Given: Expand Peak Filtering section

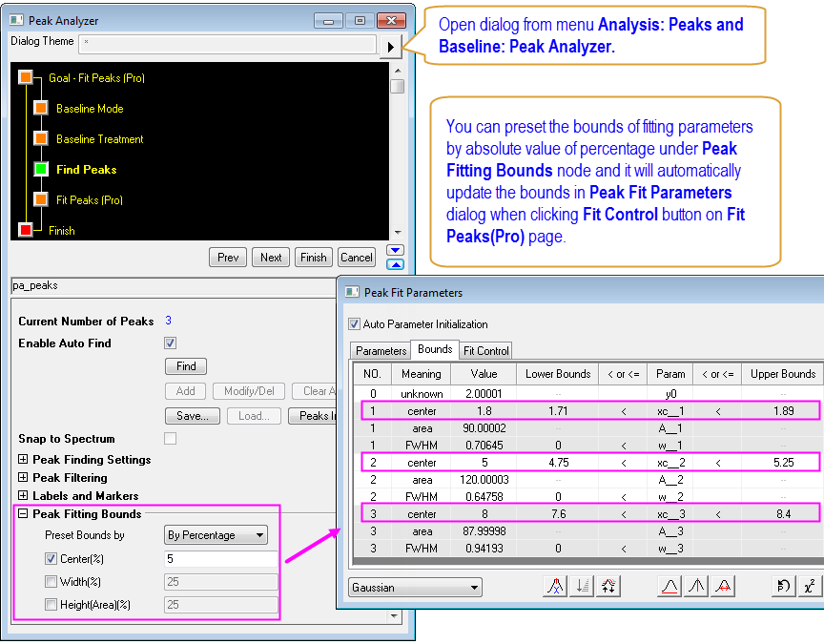Looking at the screenshot, I should pyautogui.click(x=23, y=477).
